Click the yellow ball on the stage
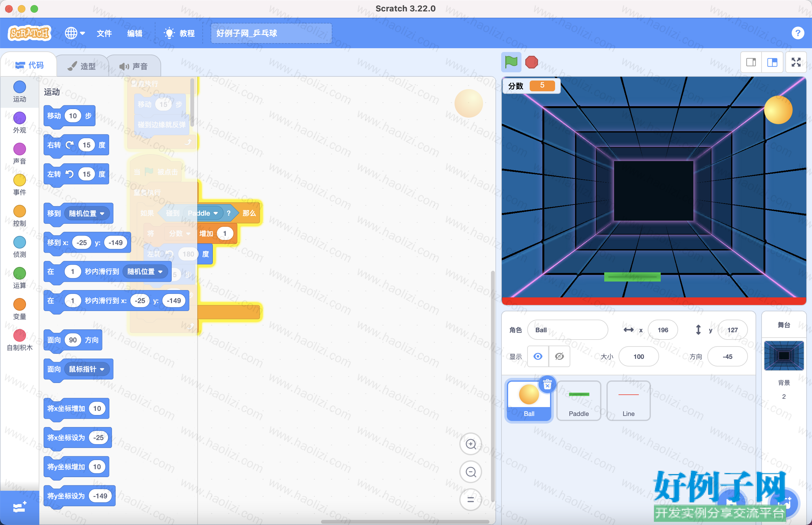This screenshot has height=525, width=812. pyautogui.click(x=778, y=110)
